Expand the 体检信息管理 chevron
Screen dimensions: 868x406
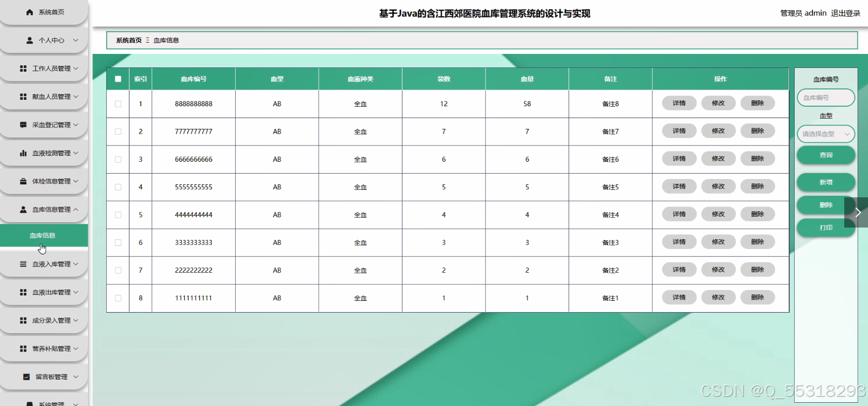[76, 181]
